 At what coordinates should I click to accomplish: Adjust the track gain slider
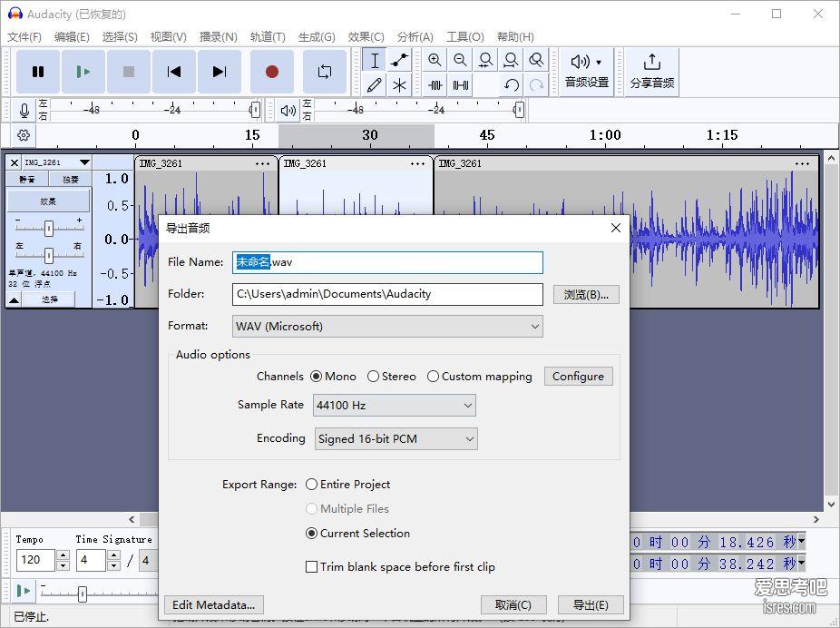point(49,229)
